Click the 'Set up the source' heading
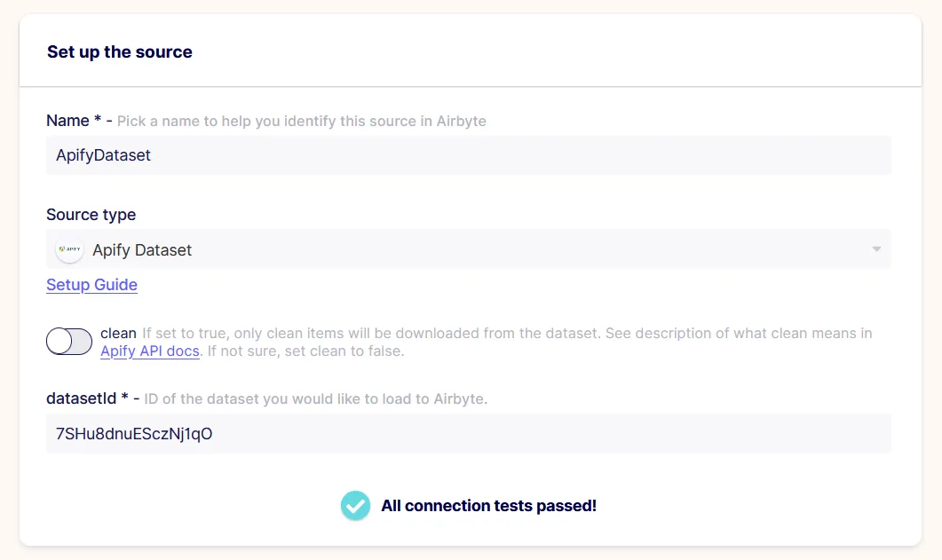This screenshot has height=560, width=942. (x=120, y=52)
